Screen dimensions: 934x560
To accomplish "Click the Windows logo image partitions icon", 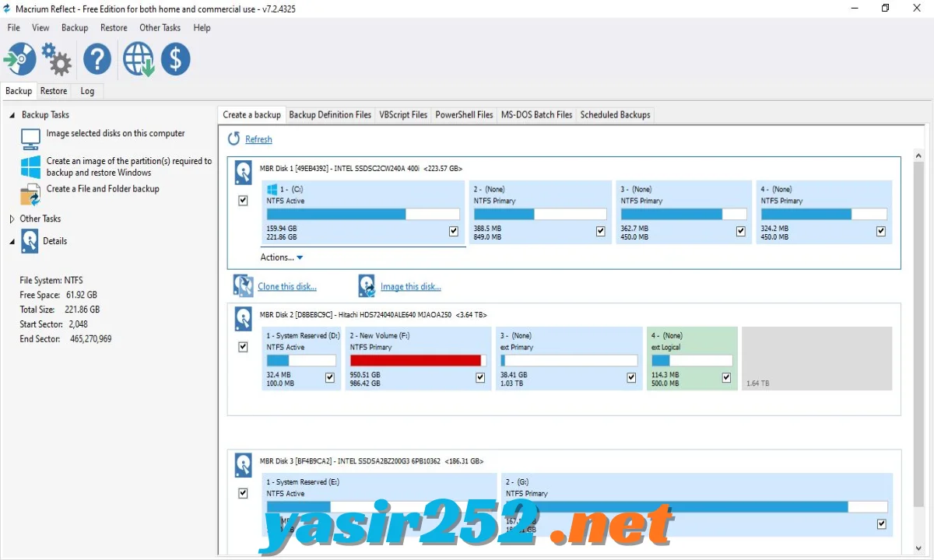I will click(30, 166).
